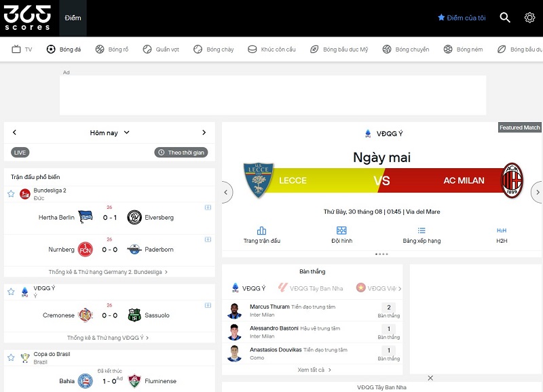Click the Bóng ném handball icon
The width and height of the screenshot is (543, 392).
coord(448,49)
